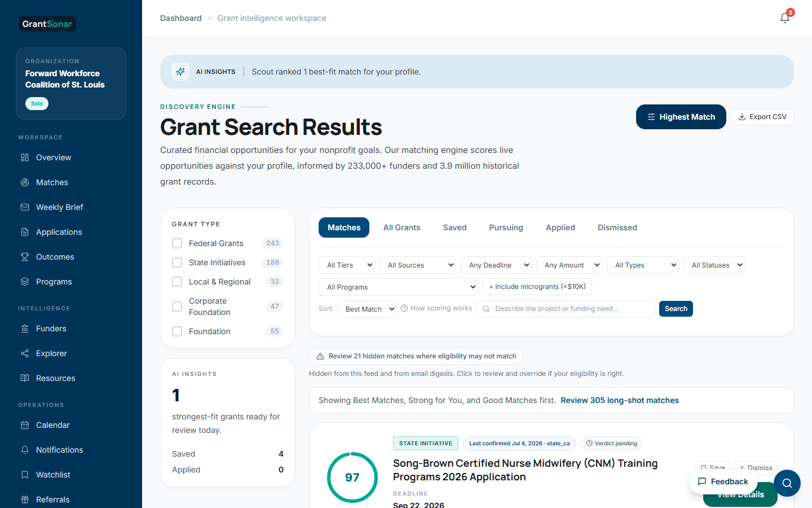Click the chat bubble icon on Feedback

[x=702, y=481]
